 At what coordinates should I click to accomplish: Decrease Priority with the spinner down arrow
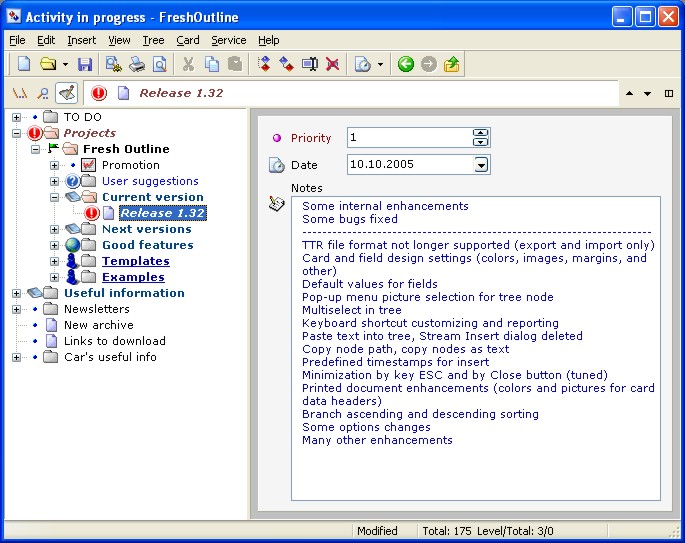point(481,142)
